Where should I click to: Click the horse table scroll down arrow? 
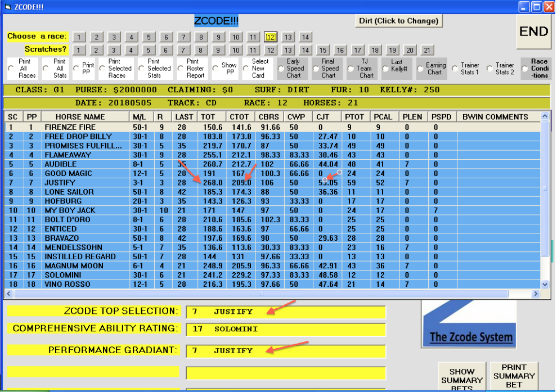point(545,285)
